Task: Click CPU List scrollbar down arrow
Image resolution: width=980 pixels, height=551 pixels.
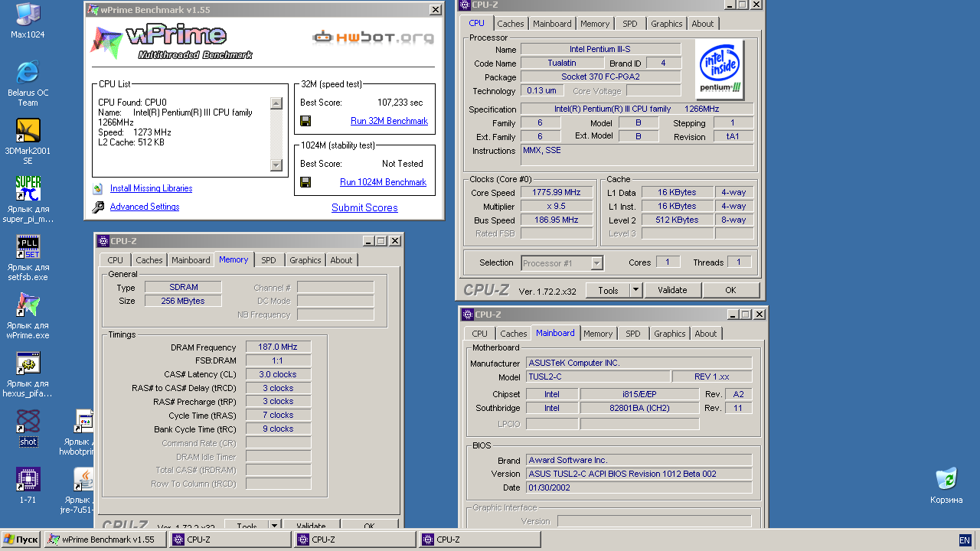Action: click(276, 165)
